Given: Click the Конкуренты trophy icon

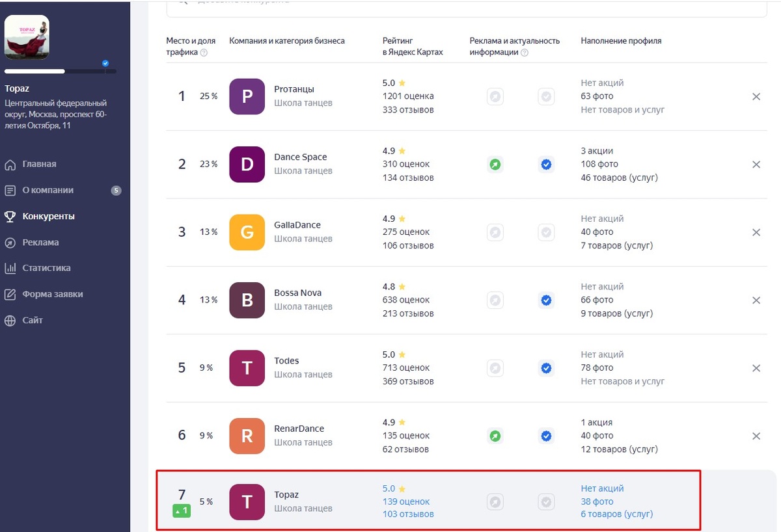Looking at the screenshot, I should coord(10,217).
